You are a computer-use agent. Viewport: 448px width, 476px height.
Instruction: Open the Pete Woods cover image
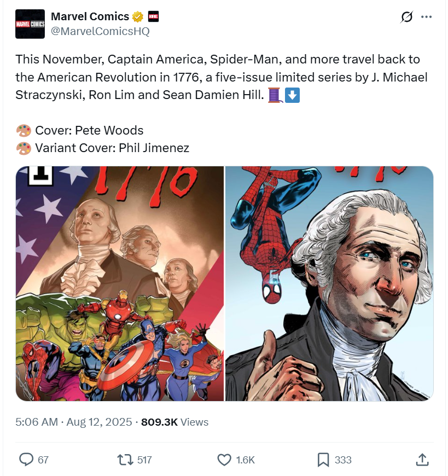coord(120,283)
